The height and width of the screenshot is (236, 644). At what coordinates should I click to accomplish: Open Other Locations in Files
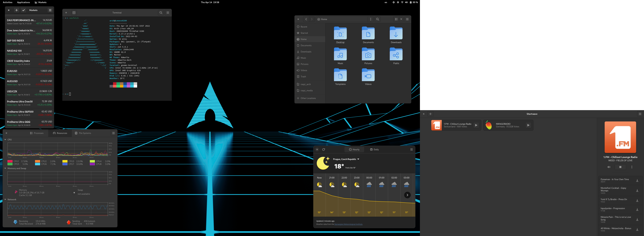point(310,98)
